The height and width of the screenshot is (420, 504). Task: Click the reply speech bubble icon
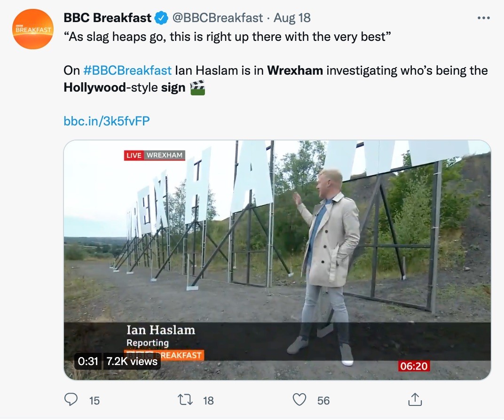[x=71, y=400]
